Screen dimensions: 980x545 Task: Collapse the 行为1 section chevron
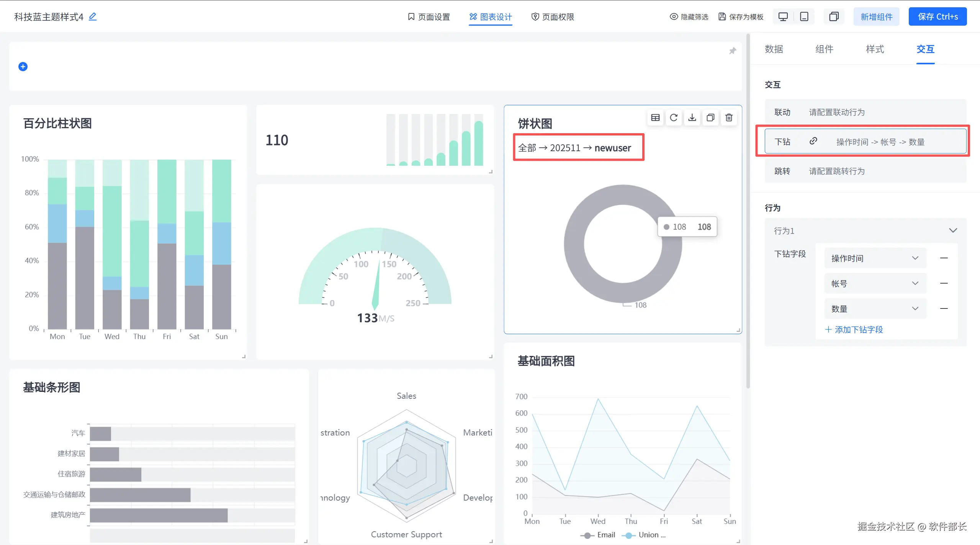click(x=953, y=230)
